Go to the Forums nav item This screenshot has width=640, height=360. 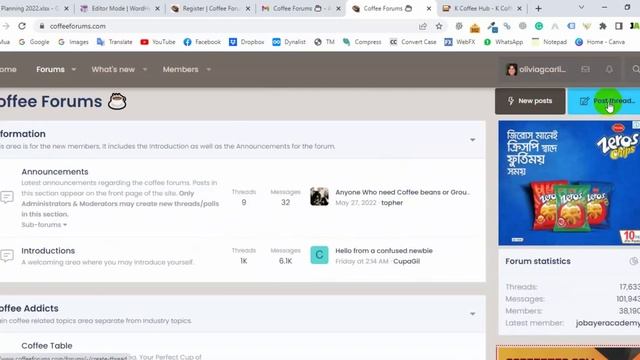coord(50,69)
